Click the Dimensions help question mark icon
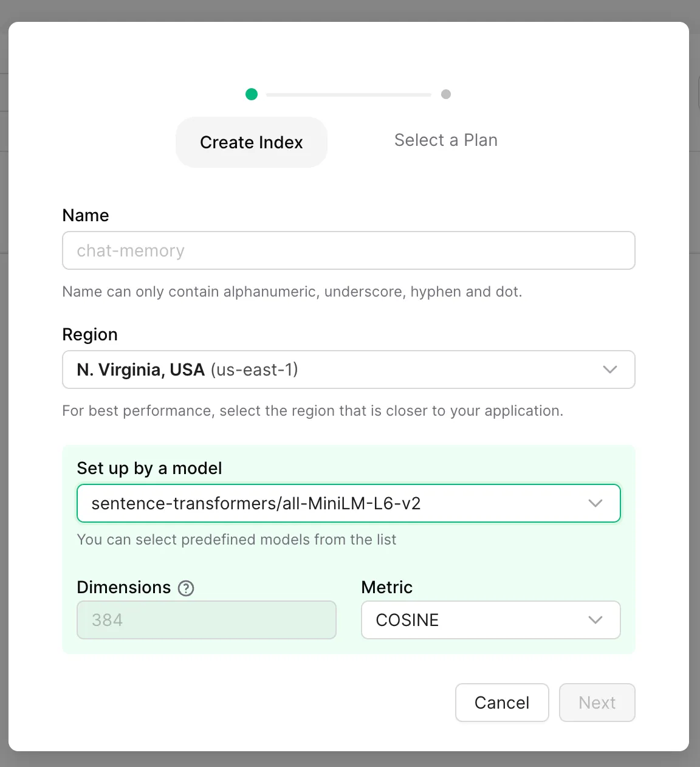 tap(186, 588)
